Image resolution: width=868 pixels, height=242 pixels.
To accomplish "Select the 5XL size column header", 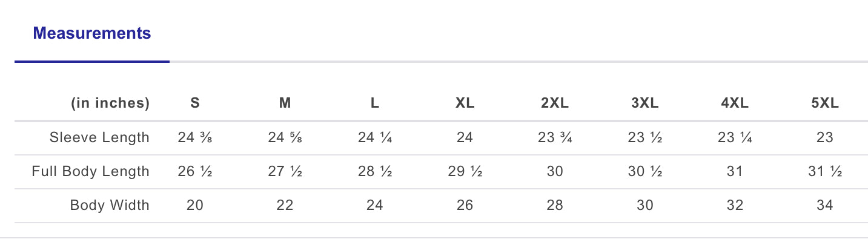I will tap(824, 103).
